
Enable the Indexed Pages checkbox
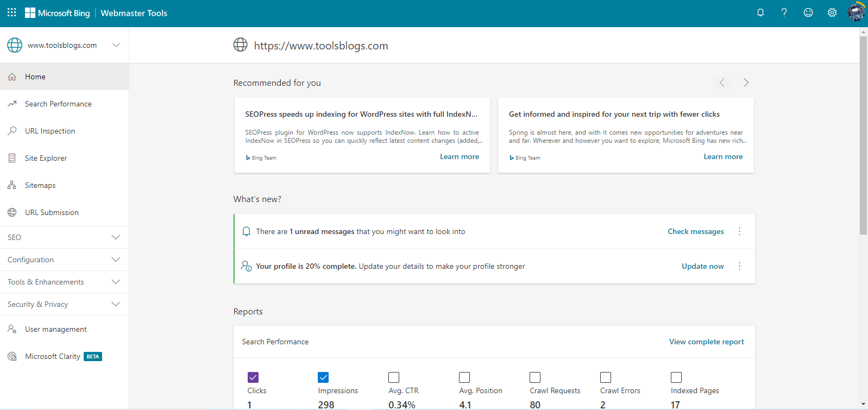pos(676,377)
